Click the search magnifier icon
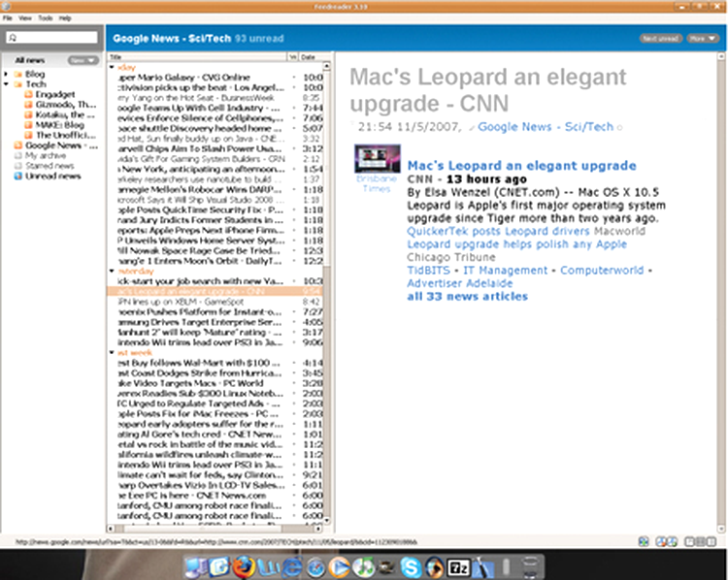Screen dimensions: 728x580 pos(13,38)
